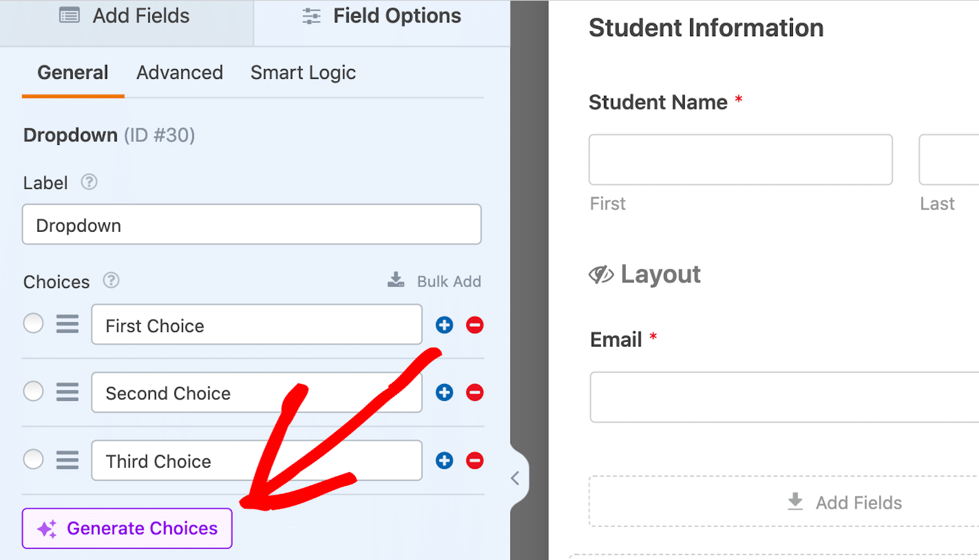Viewport: 979px width, 560px height.
Task: Open the Smart Logic tab
Action: [x=303, y=73]
